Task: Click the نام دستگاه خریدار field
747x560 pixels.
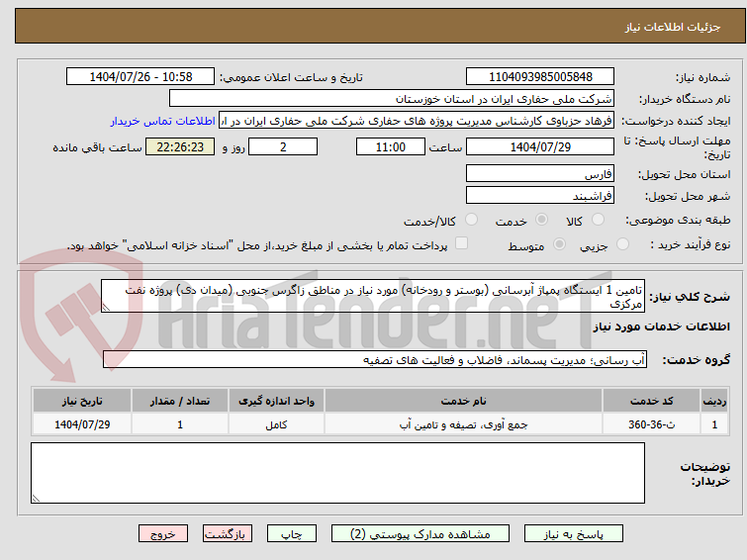Action: 392,99
